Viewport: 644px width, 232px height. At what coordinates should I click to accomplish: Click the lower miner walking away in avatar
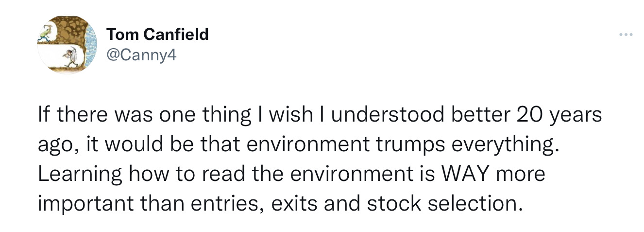coord(70,57)
